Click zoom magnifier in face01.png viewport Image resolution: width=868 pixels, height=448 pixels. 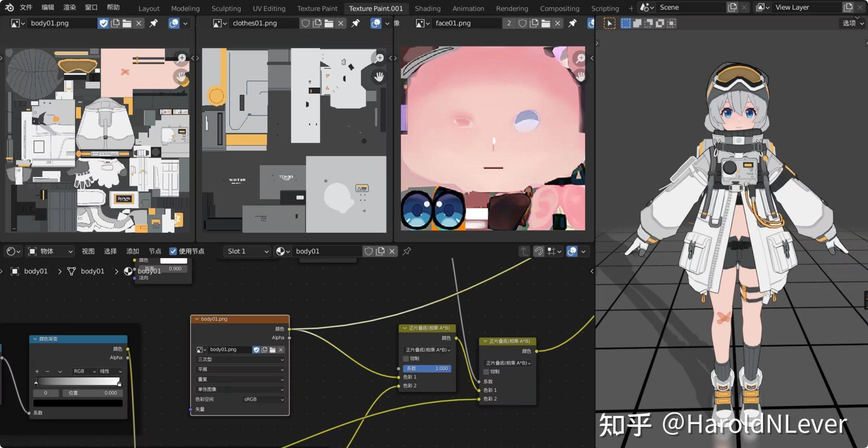581,58
